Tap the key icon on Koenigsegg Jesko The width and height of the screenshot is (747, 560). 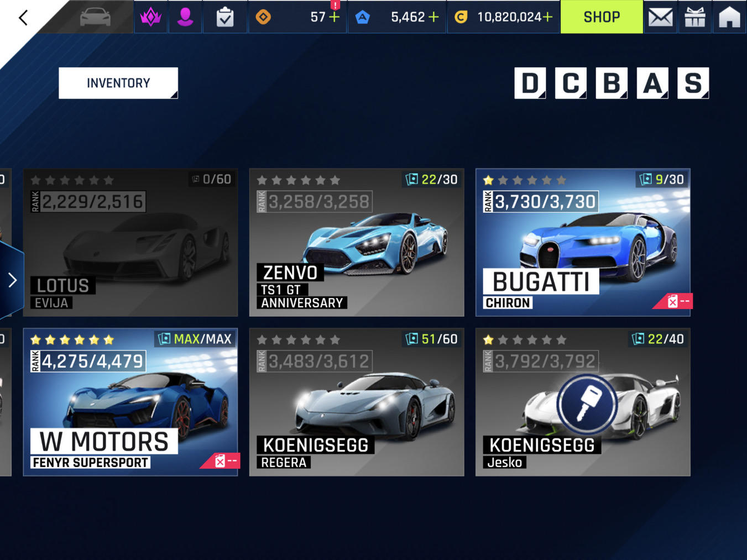click(x=587, y=404)
